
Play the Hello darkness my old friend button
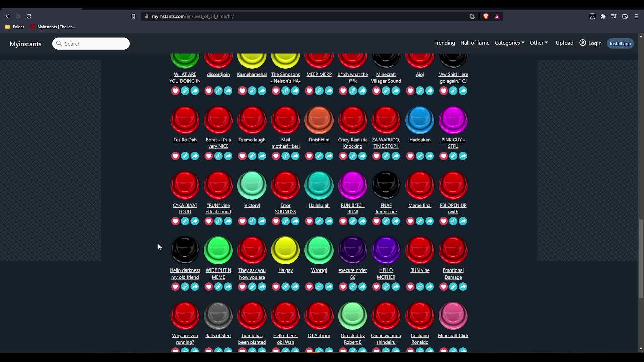pyautogui.click(x=185, y=251)
